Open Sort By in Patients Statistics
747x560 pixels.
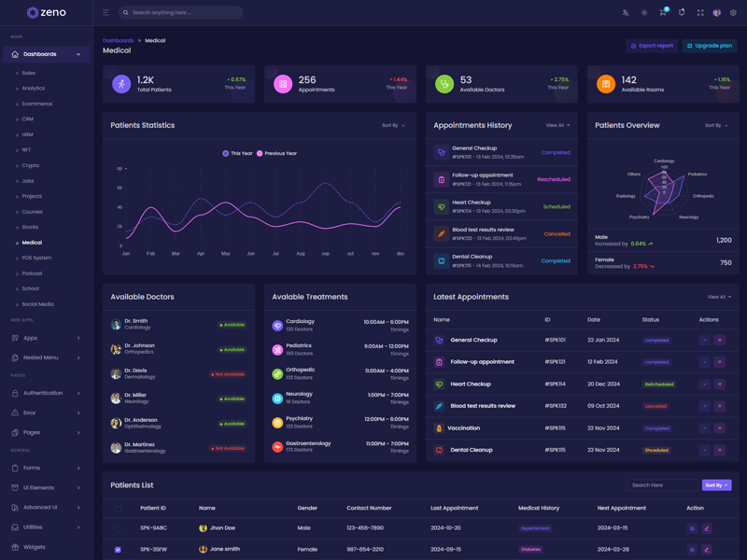tap(393, 125)
